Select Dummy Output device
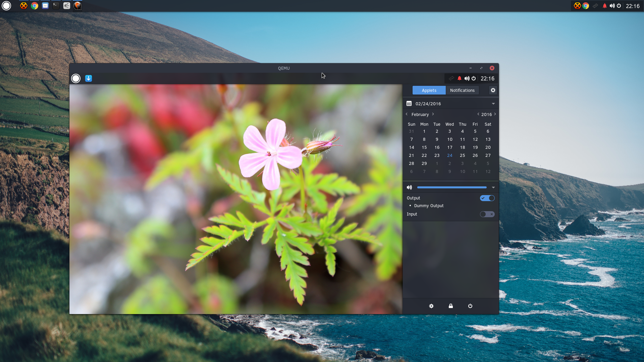Viewport: 644px width, 362px height. (429, 206)
